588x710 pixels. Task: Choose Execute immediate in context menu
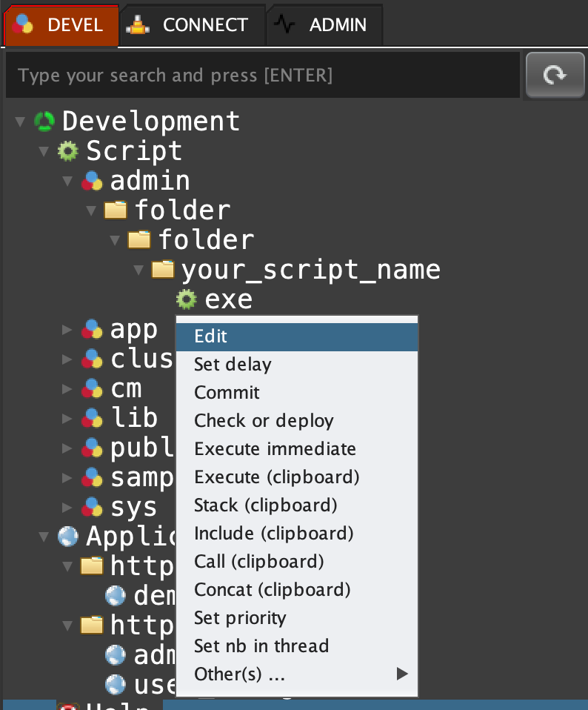click(275, 449)
